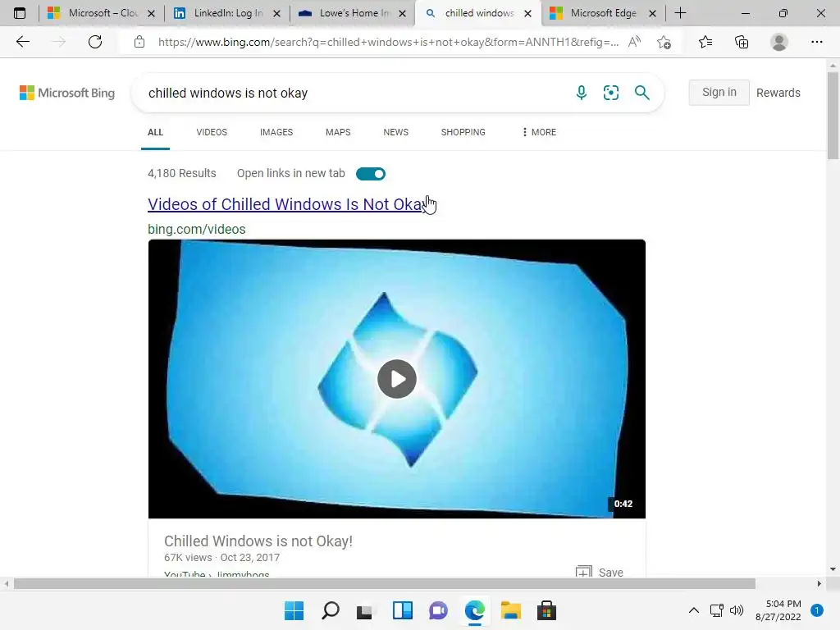Close the Lowe's Home tab

[x=402, y=13]
